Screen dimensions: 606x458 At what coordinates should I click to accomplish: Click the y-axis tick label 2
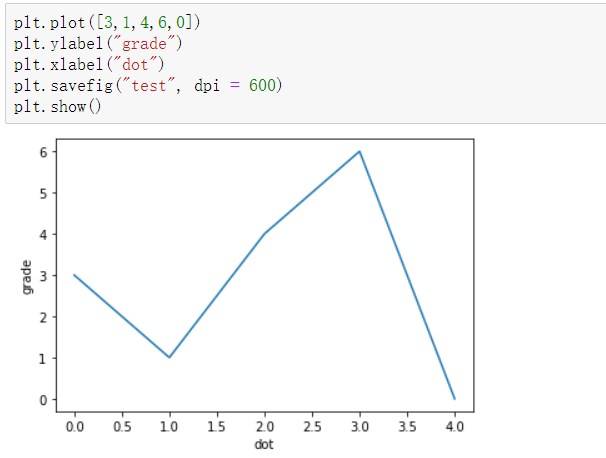click(x=43, y=317)
